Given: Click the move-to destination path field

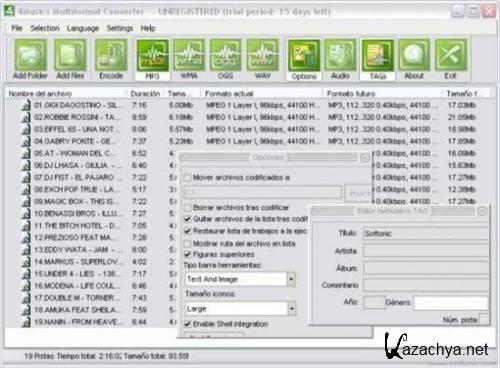Looking at the screenshot, I should point(263,193).
